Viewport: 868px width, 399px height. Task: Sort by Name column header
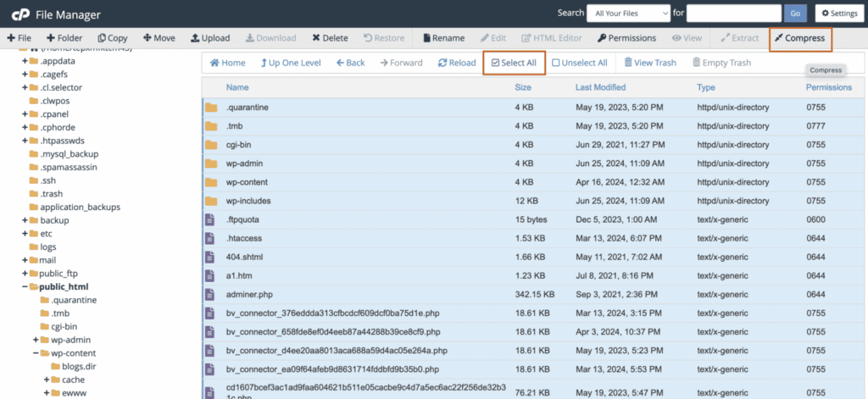(x=237, y=87)
